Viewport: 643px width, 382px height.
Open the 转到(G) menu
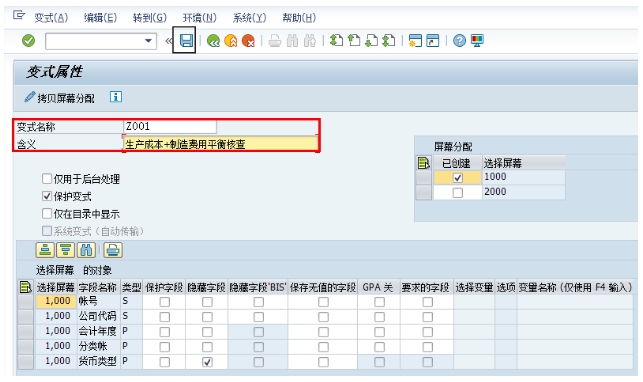coord(150,18)
